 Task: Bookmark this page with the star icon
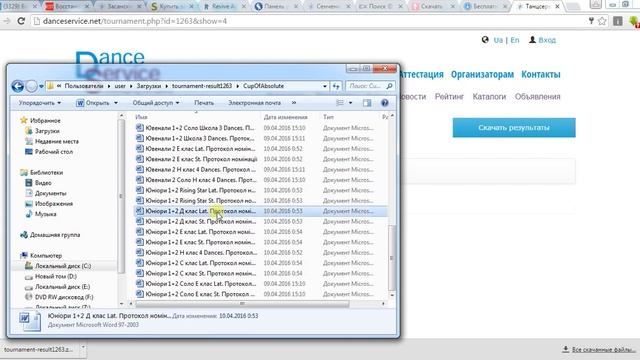pos(602,21)
